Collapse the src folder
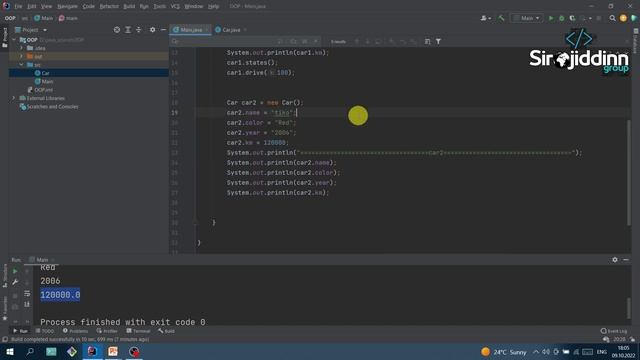 tap(22, 65)
